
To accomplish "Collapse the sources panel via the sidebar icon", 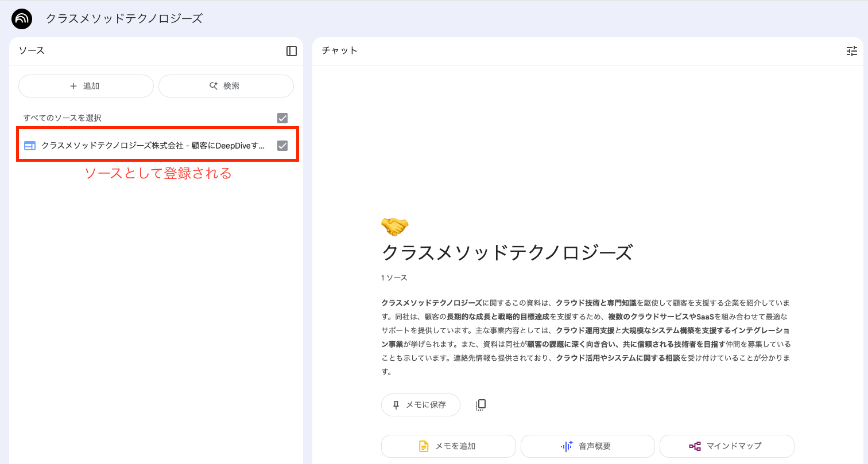I will (292, 51).
